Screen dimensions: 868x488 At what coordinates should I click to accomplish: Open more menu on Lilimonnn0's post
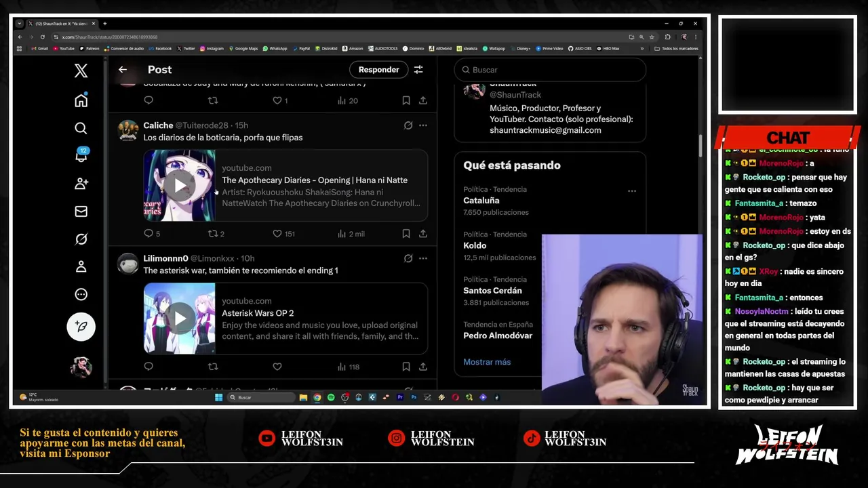click(423, 258)
